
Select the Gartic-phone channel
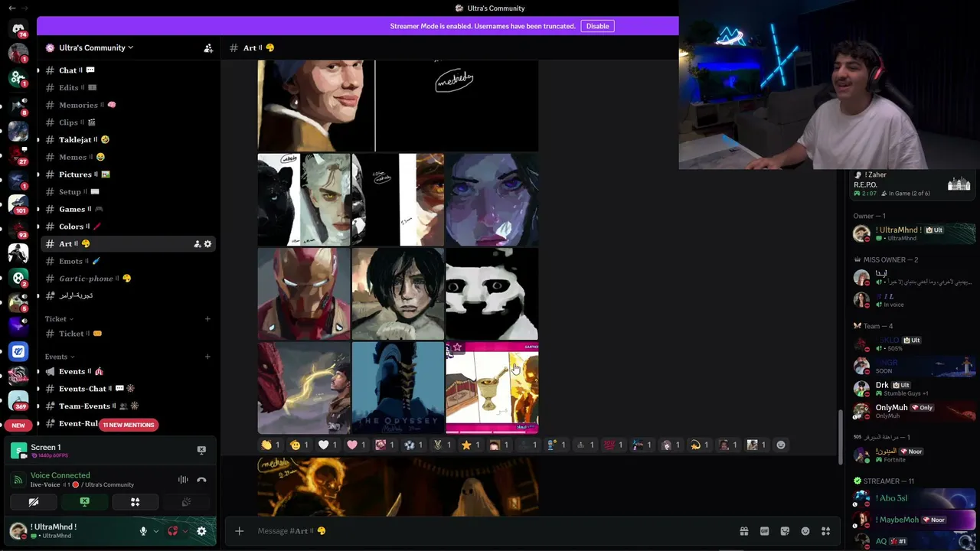(x=128, y=279)
